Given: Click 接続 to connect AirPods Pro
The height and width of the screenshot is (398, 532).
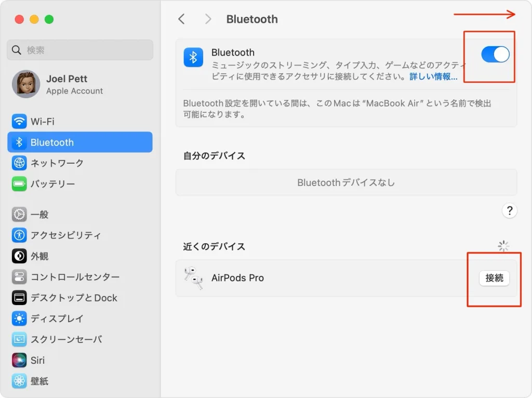Looking at the screenshot, I should (494, 278).
